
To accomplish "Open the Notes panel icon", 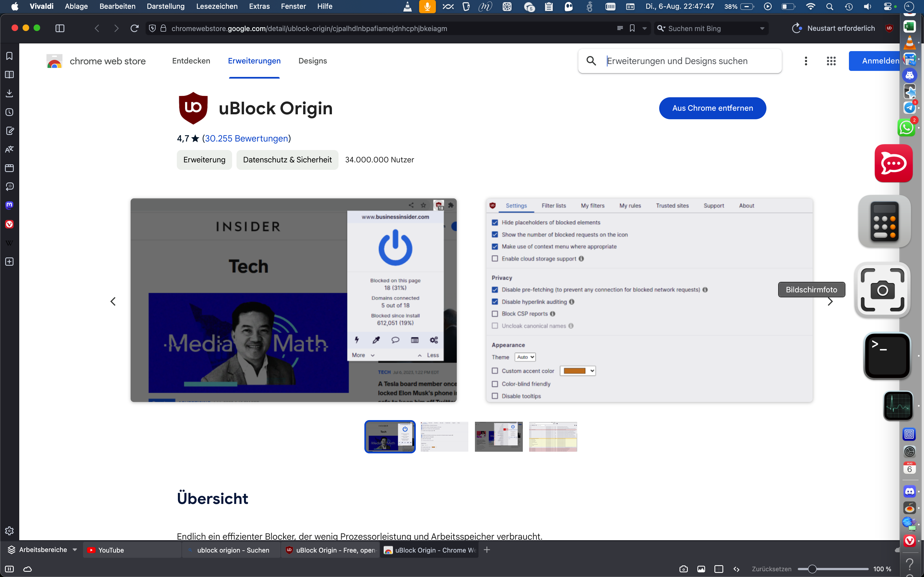I will 10,131.
